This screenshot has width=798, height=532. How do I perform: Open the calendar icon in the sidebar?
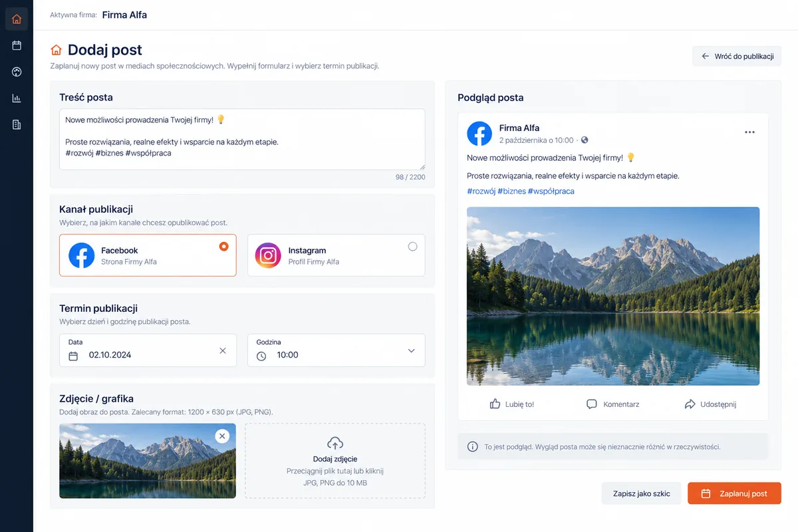(17, 45)
